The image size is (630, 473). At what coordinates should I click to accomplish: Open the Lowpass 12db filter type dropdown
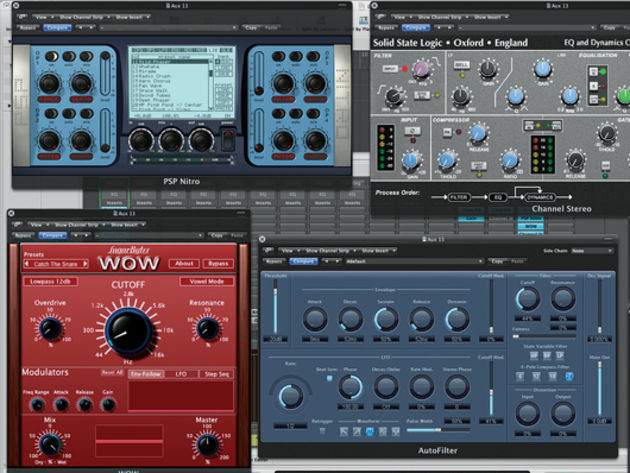(x=51, y=282)
